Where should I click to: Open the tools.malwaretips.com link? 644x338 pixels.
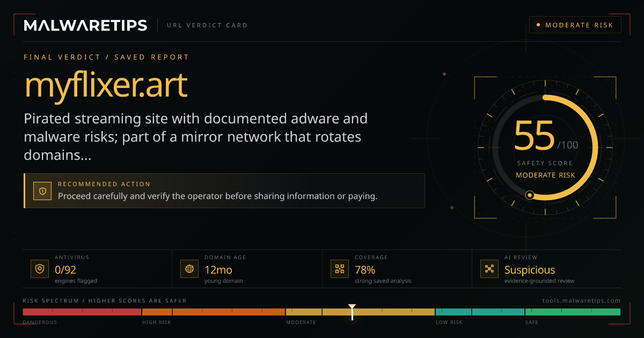click(582, 300)
